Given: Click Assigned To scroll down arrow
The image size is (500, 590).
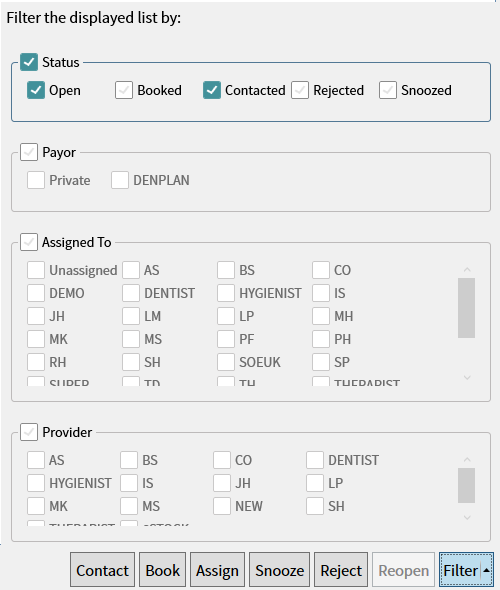Looking at the screenshot, I should tap(467, 377).
